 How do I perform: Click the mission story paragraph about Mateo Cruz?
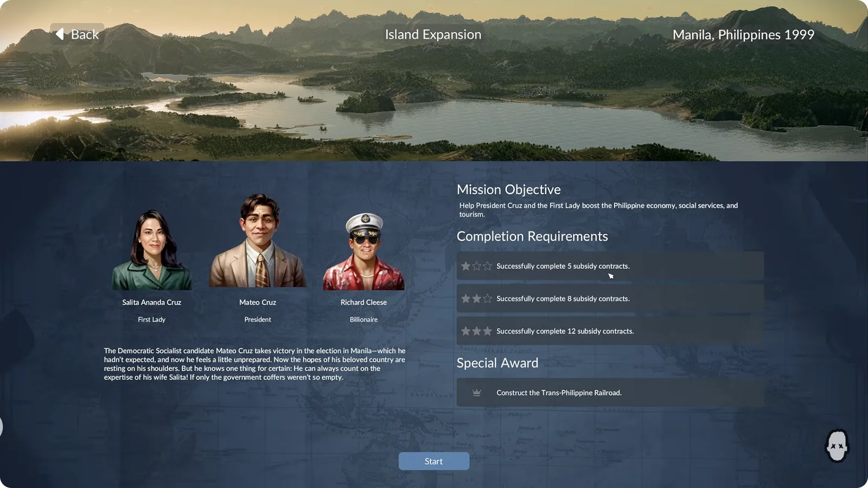tap(255, 364)
